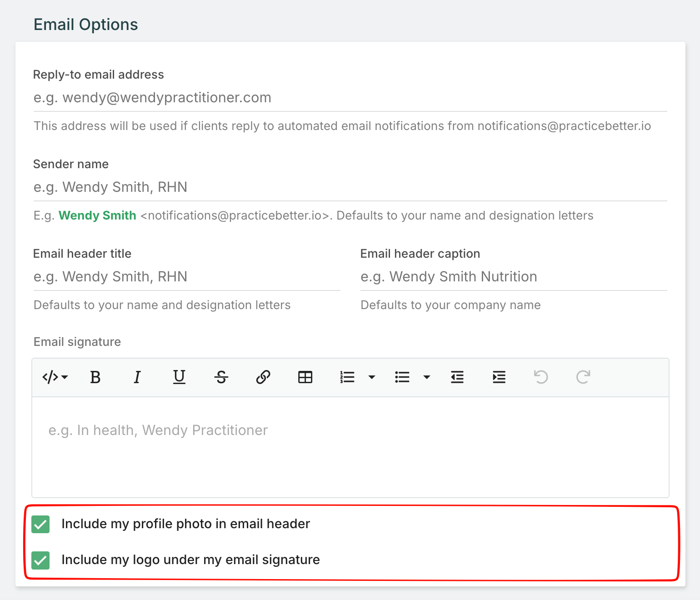The image size is (700, 600).
Task: Undo the last signature edit
Action: click(x=541, y=377)
